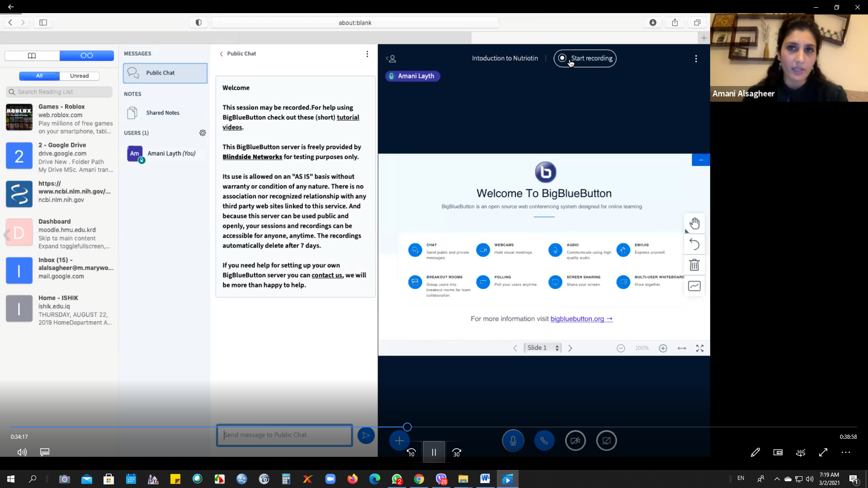868x488 pixels.
Task: Visit the bigbluebutton.org link
Action: tap(581, 319)
